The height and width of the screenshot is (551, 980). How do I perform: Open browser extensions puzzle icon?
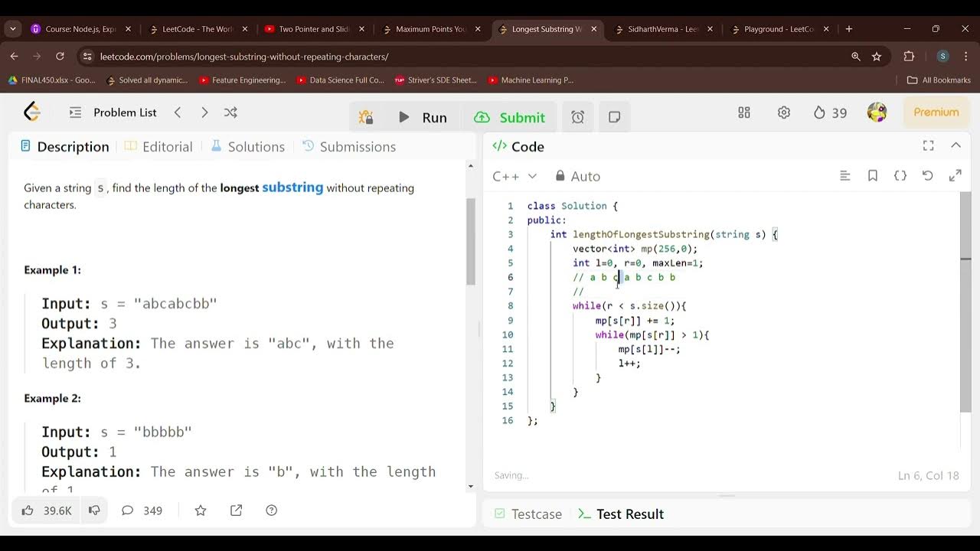pyautogui.click(x=910, y=57)
